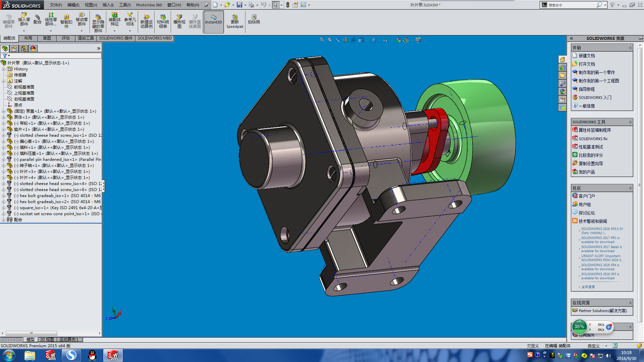
Task: Expand the 配合 (Mates) folder in the tree
Action: point(4,220)
